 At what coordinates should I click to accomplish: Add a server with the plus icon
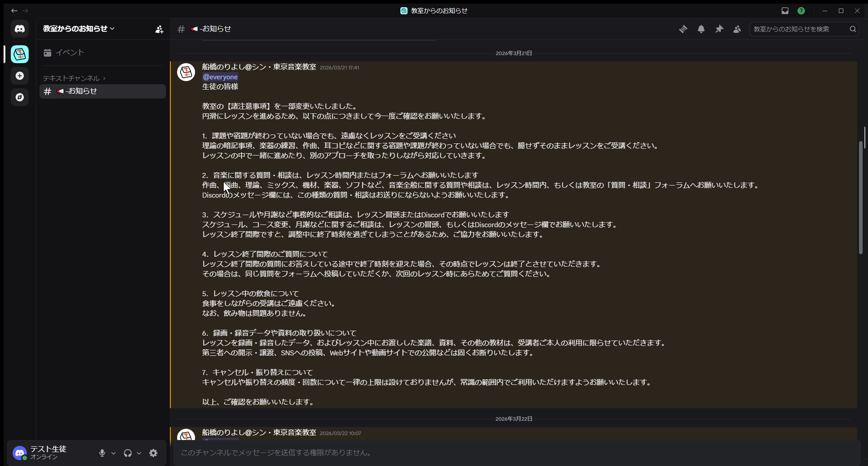click(20, 76)
